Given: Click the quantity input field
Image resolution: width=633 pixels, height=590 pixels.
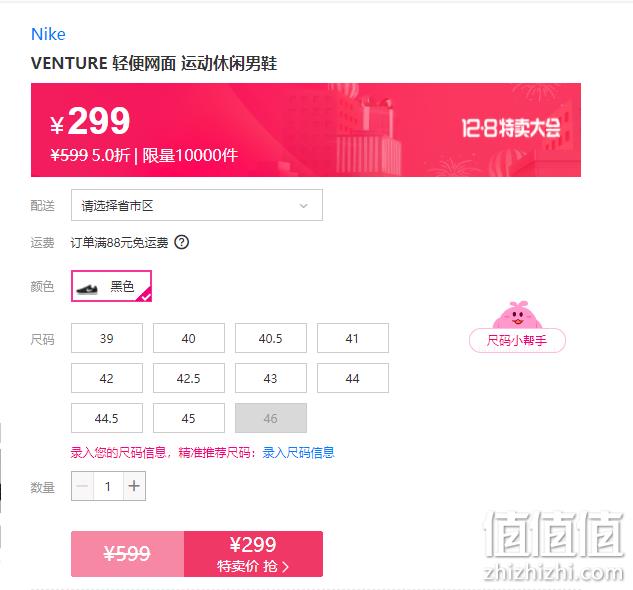Looking at the screenshot, I should 108,486.
